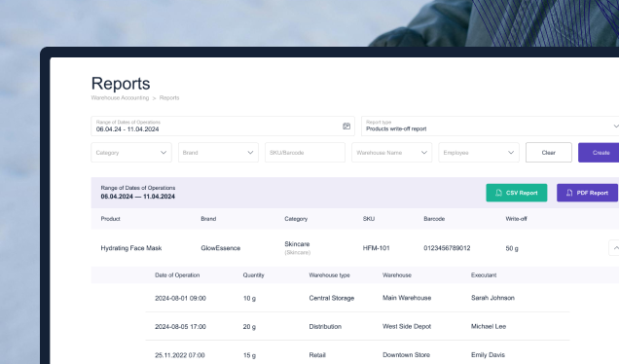Click the Clear button
Viewport: 619px width, 364px height.
coord(548,153)
